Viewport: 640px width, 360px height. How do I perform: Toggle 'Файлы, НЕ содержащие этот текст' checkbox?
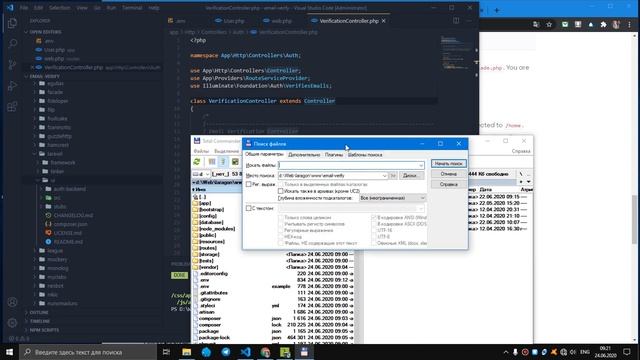(x=280, y=243)
